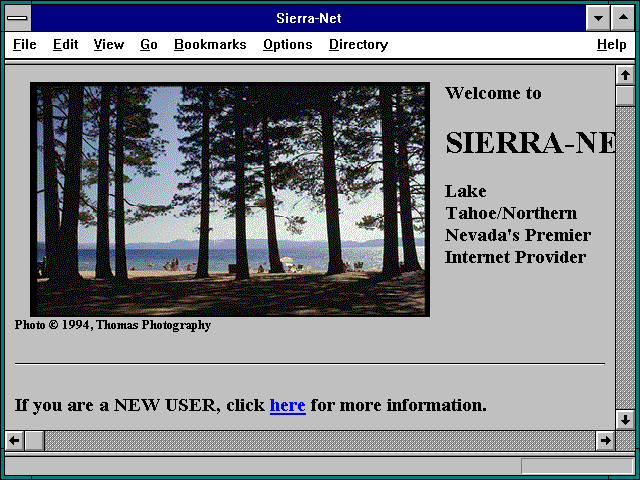This screenshot has height=480, width=640.
Task: Click the large SIERRA-NET heading
Action: pyautogui.click(x=530, y=143)
